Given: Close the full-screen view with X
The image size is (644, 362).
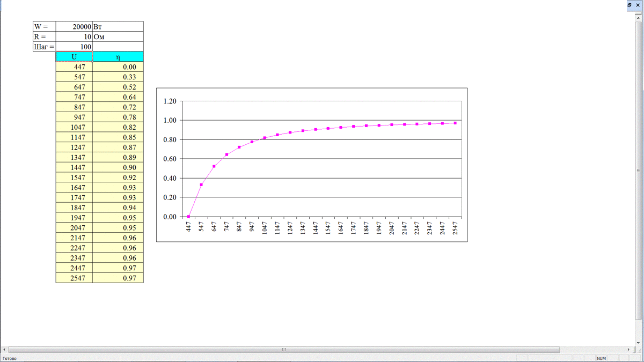Looking at the screenshot, I should click(x=638, y=4).
